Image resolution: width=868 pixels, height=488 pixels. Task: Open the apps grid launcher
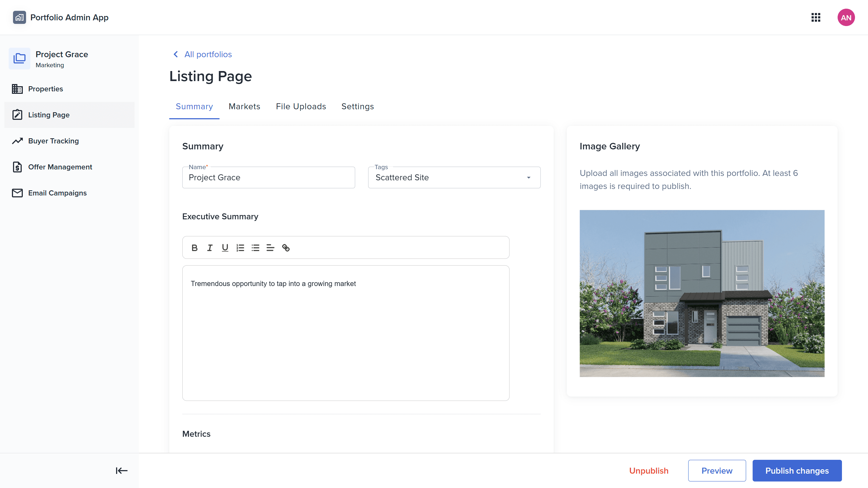pyautogui.click(x=816, y=17)
